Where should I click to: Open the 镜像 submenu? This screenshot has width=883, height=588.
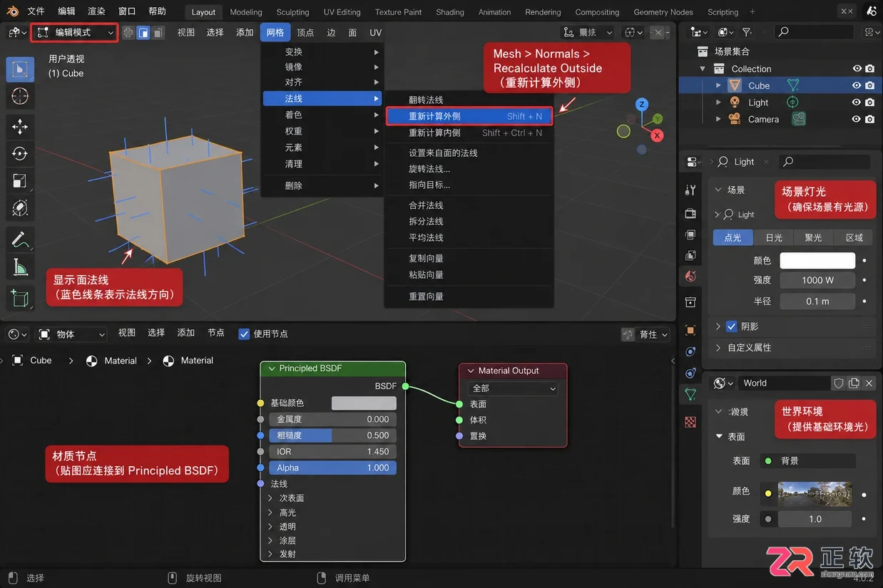coord(322,67)
